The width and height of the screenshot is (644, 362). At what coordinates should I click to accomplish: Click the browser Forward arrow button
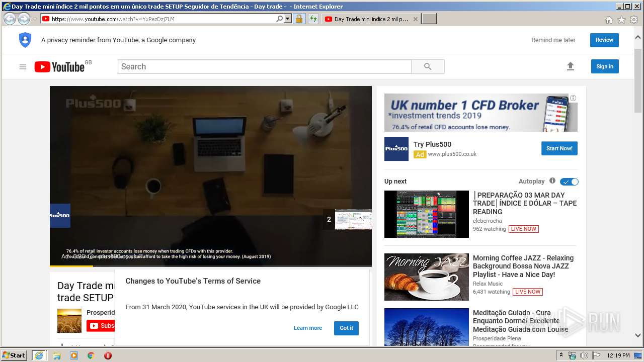click(x=24, y=19)
